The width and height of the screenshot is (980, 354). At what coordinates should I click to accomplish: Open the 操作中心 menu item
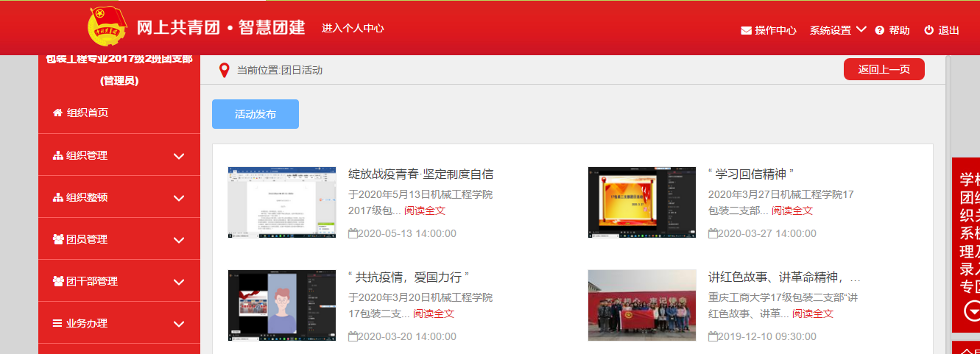pyautogui.click(x=775, y=31)
